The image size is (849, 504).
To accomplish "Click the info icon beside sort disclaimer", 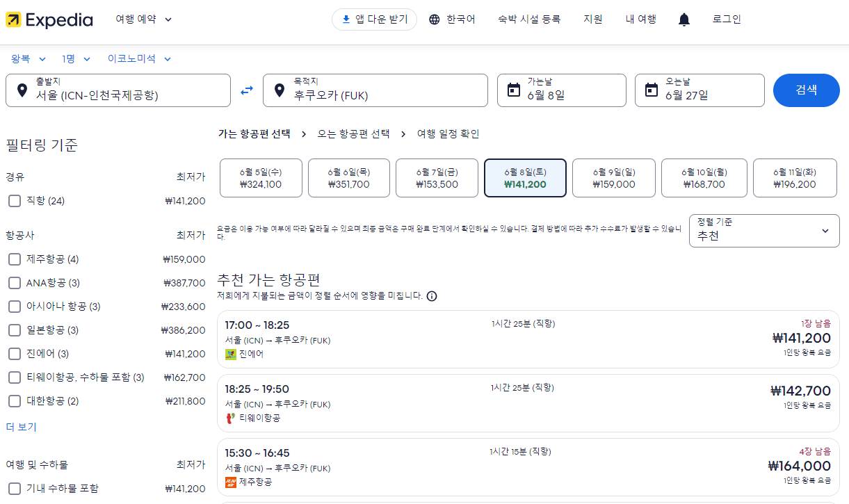I will (x=432, y=296).
